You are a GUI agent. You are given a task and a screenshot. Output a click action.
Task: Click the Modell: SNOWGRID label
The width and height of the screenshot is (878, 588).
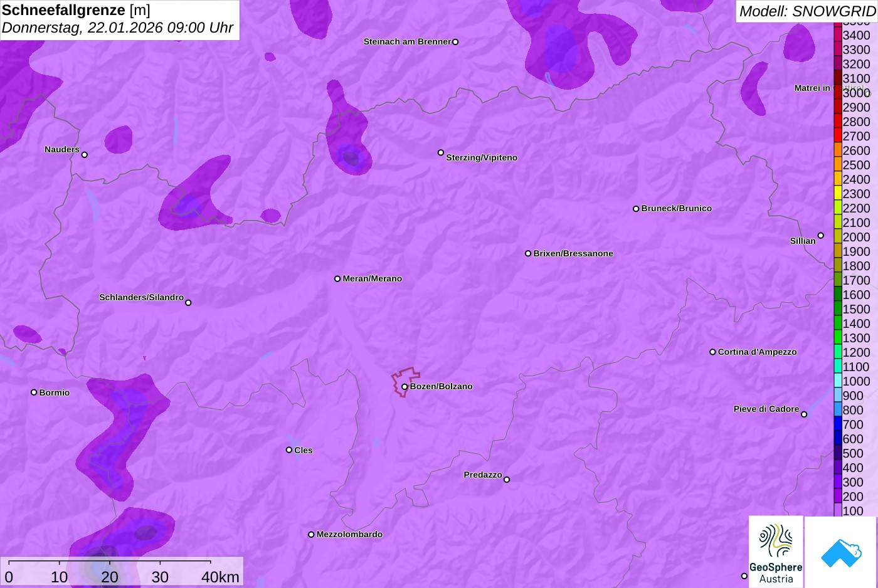[807, 11]
